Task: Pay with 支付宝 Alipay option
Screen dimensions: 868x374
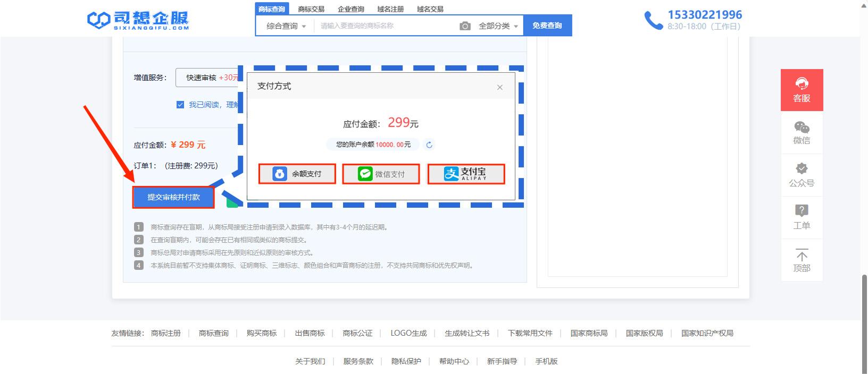Action: 466,174
